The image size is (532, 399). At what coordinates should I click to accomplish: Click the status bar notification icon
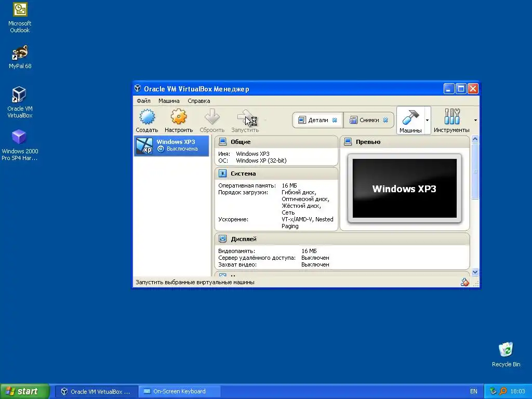pyautogui.click(x=464, y=282)
